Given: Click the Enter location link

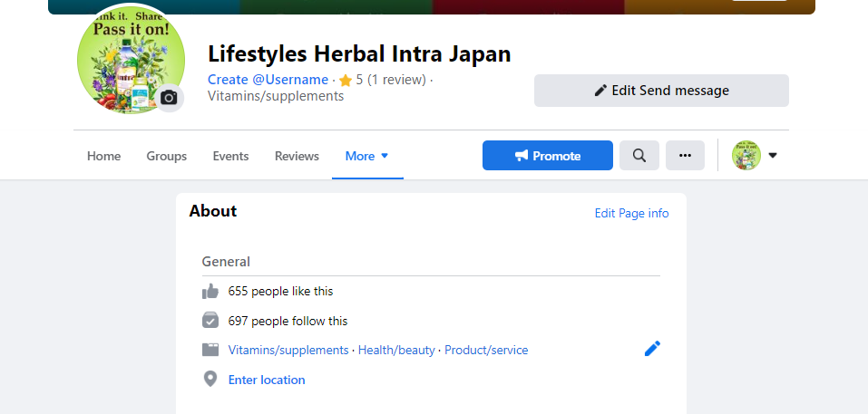Looking at the screenshot, I should pyautogui.click(x=267, y=380).
